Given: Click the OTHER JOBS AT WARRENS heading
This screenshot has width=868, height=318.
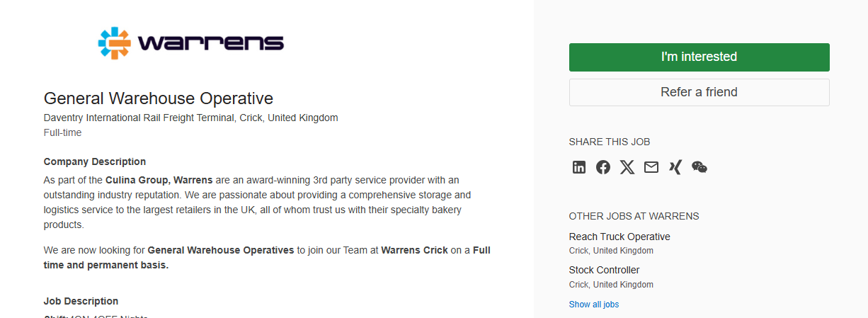Looking at the screenshot, I should [x=634, y=216].
